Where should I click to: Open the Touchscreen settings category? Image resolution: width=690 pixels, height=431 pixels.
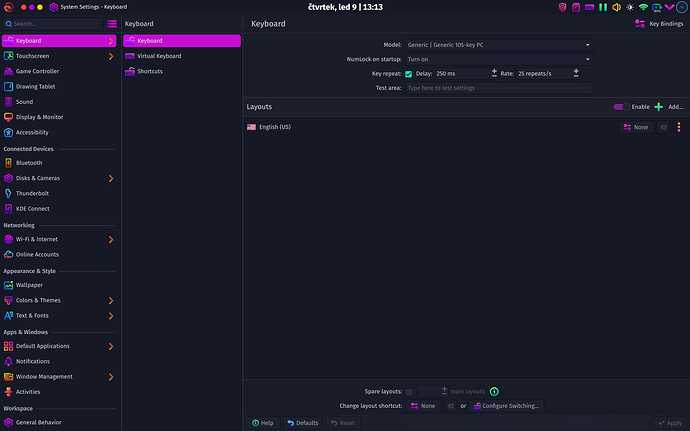pyautogui.click(x=59, y=56)
